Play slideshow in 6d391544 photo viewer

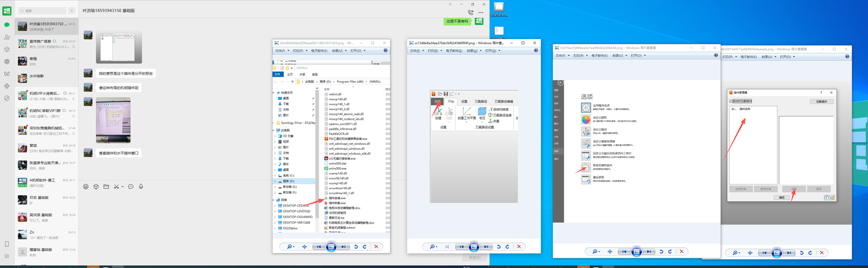pos(776,252)
